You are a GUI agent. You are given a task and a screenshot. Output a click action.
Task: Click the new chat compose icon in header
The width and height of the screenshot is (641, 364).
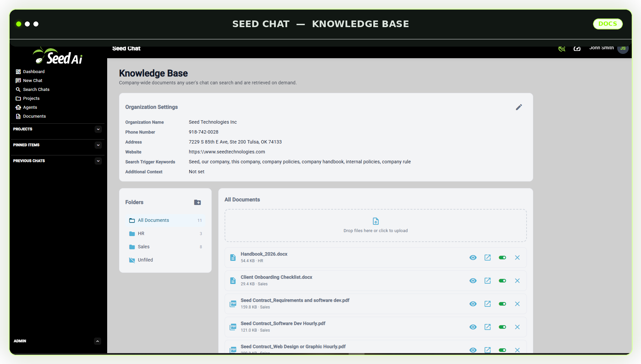[577, 49]
